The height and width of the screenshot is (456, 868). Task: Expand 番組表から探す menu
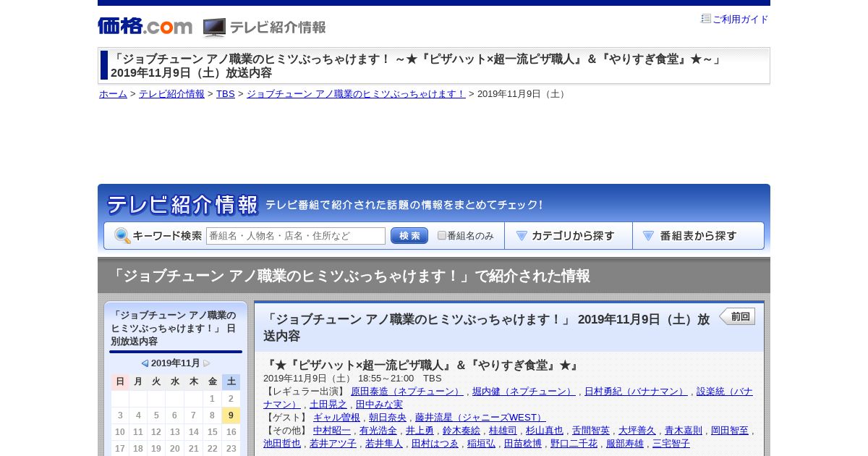point(698,236)
